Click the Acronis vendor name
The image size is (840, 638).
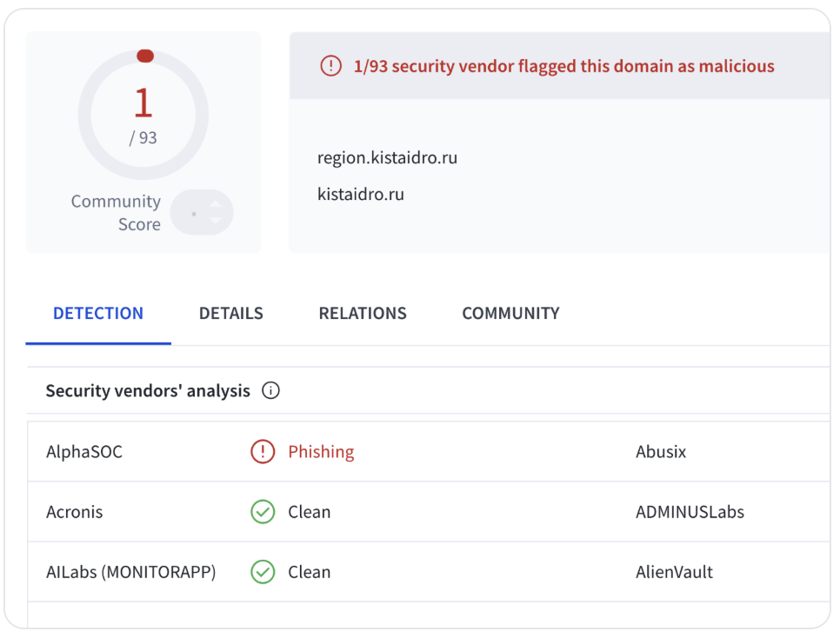(x=75, y=512)
